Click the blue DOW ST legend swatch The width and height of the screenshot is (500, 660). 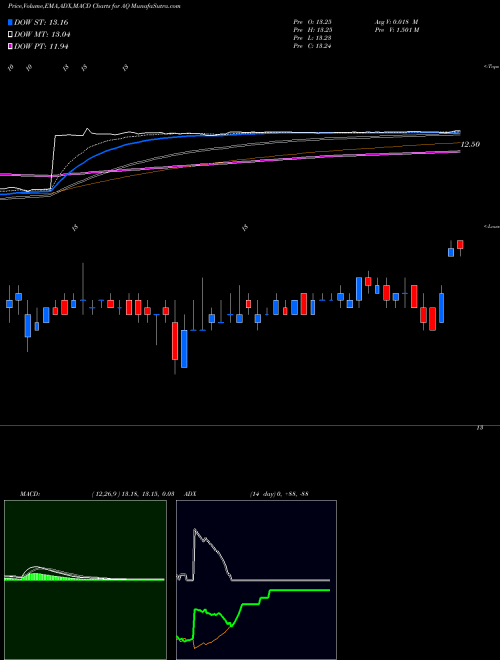pos(11,22)
